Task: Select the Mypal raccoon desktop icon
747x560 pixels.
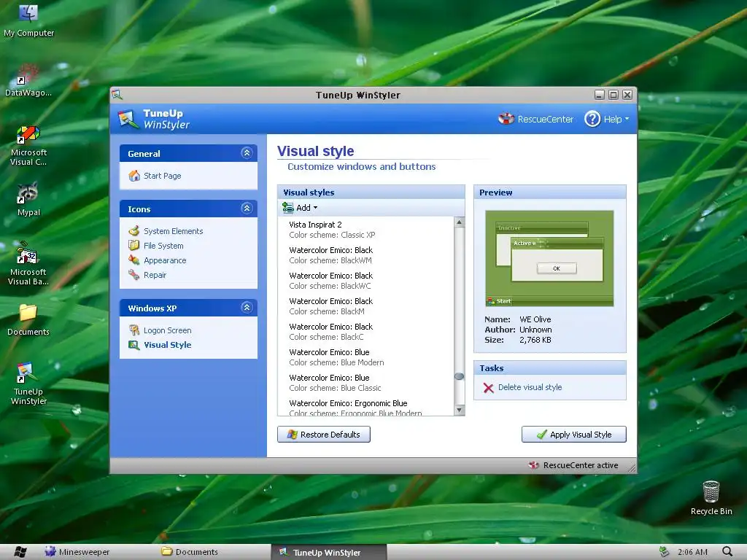Action: (28, 199)
